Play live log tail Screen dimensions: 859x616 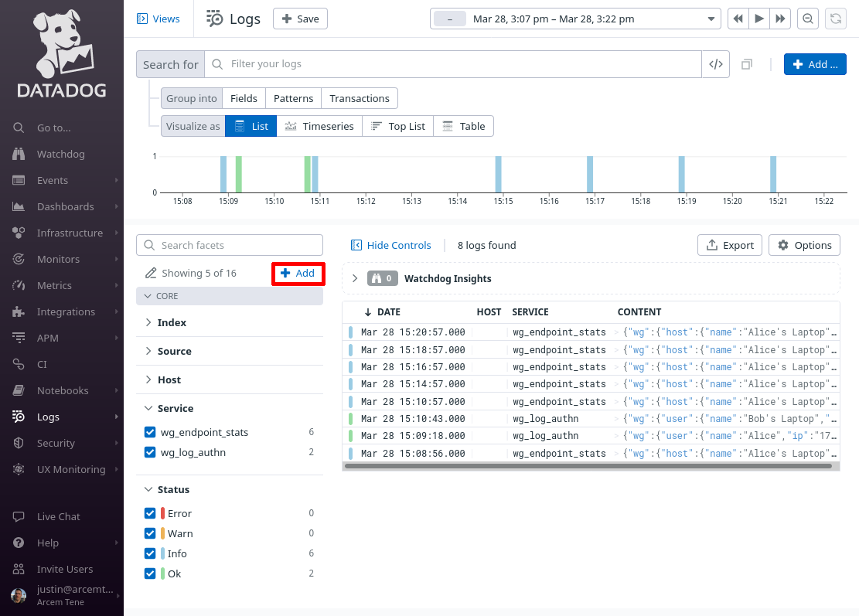759,19
